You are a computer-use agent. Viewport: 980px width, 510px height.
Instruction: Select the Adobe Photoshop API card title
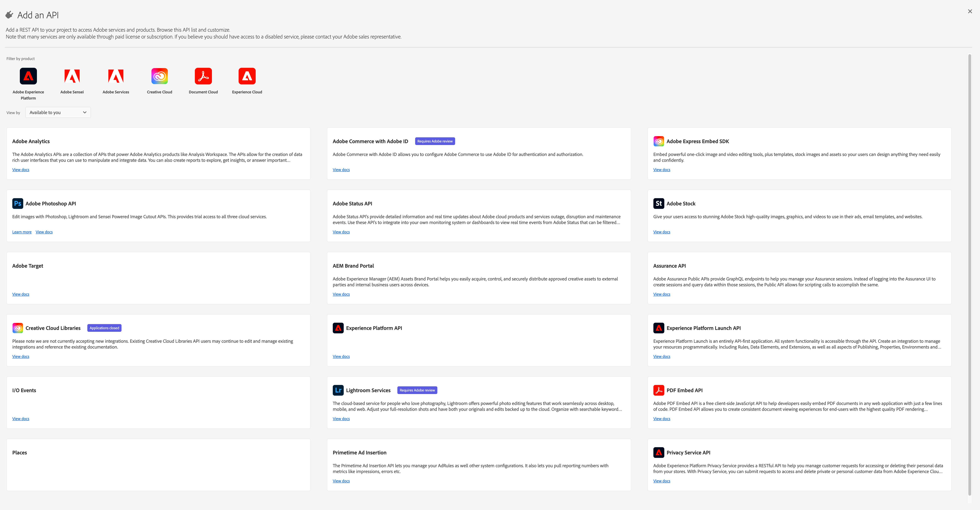click(51, 204)
